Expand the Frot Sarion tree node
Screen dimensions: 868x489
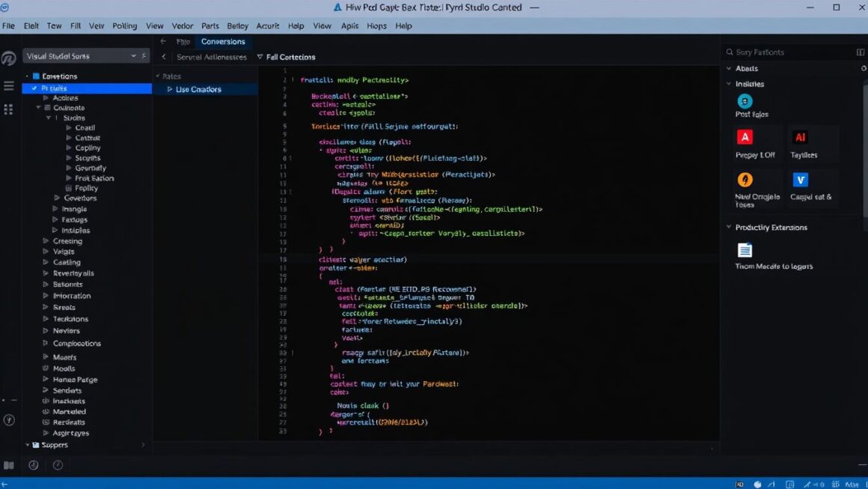point(69,177)
